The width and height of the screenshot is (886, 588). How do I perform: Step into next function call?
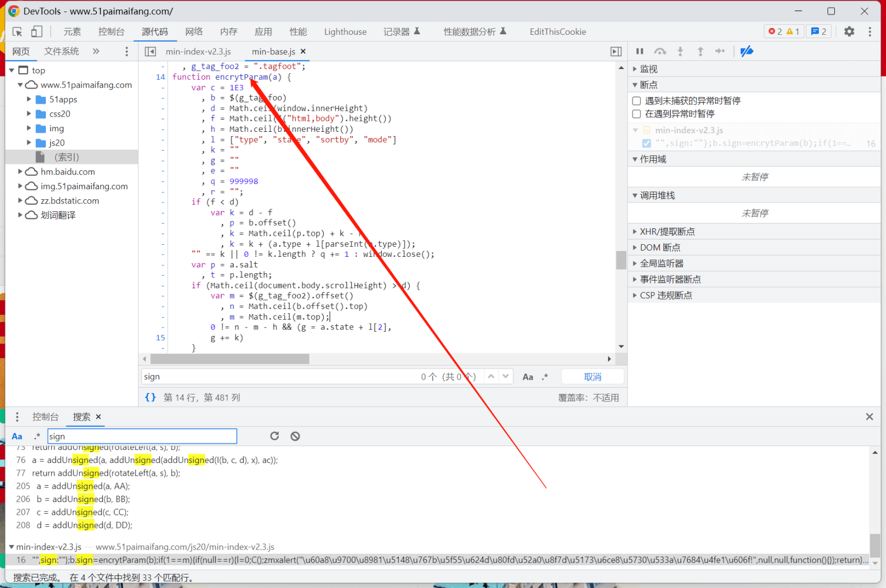coord(680,51)
